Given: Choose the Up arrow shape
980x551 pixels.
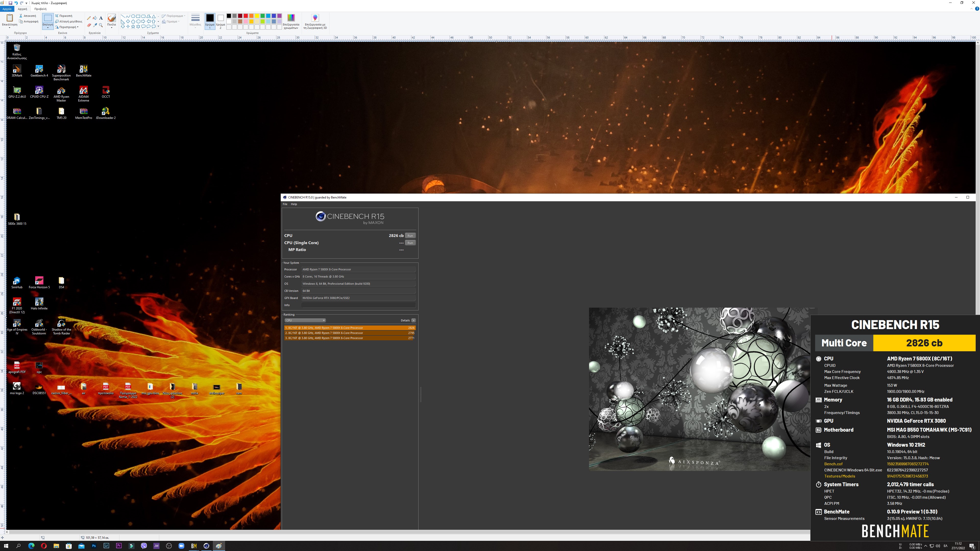Looking at the screenshot, I should pos(154,21).
